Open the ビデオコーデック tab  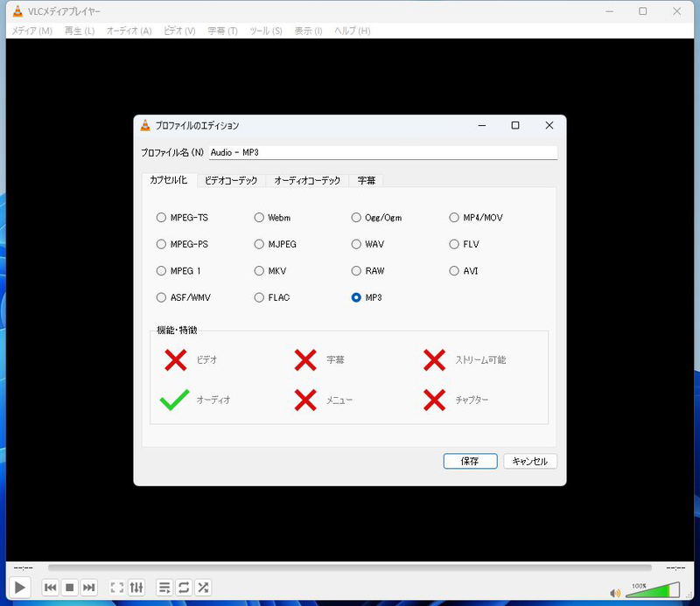(x=231, y=180)
